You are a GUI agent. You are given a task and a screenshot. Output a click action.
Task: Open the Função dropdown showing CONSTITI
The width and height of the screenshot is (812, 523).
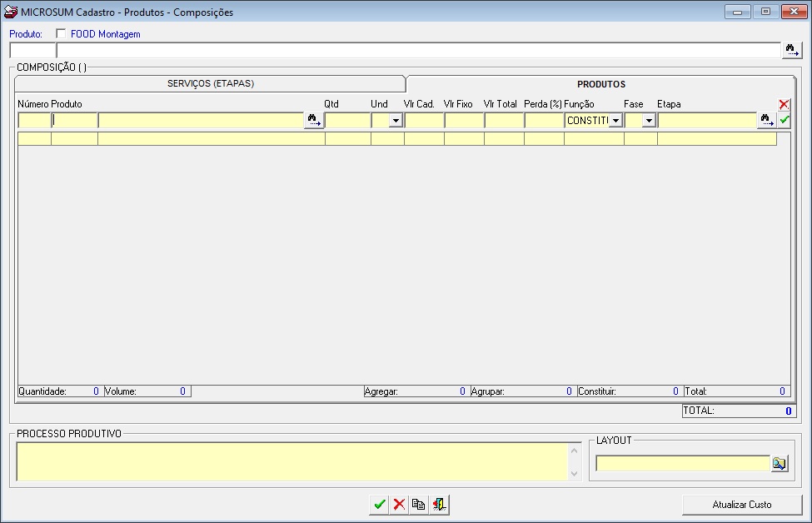coord(615,121)
